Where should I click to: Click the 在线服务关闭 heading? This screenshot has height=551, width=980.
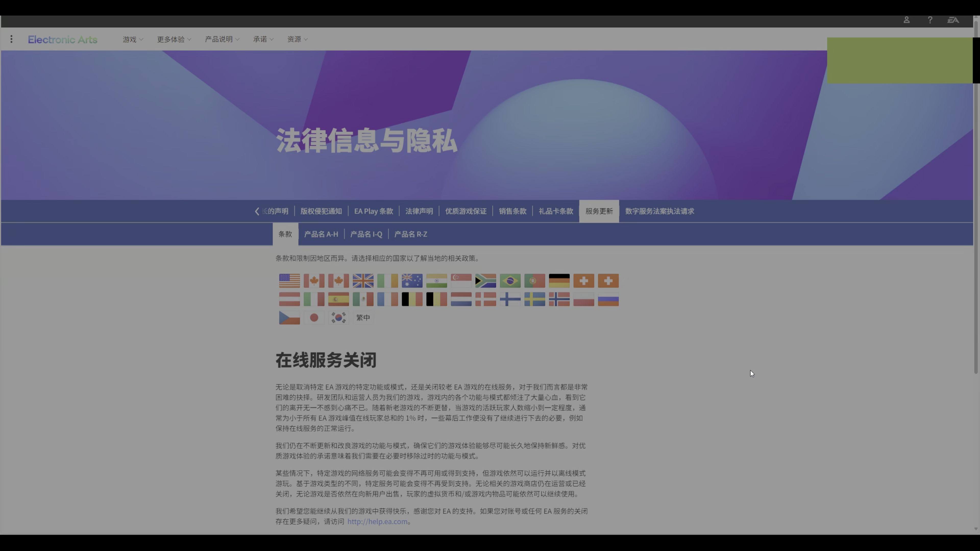tap(326, 360)
